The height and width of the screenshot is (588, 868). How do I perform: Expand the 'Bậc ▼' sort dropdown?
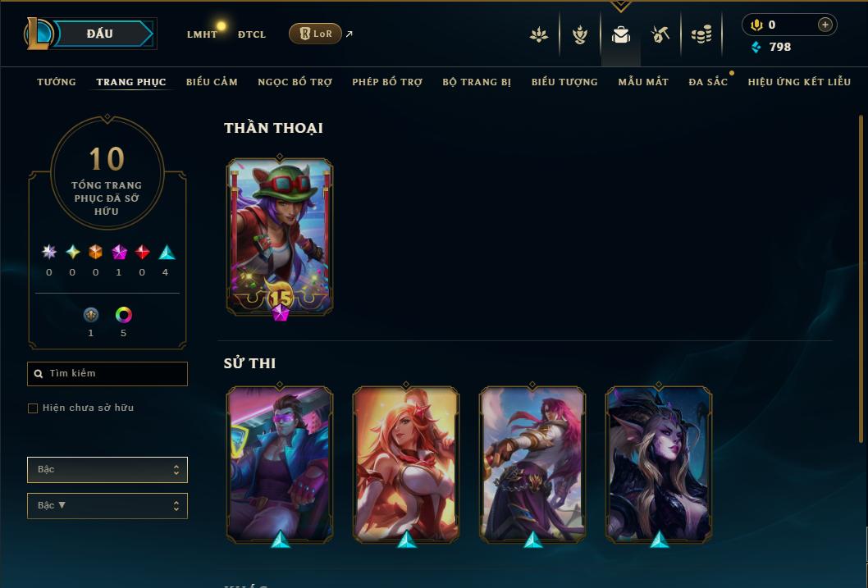107,505
